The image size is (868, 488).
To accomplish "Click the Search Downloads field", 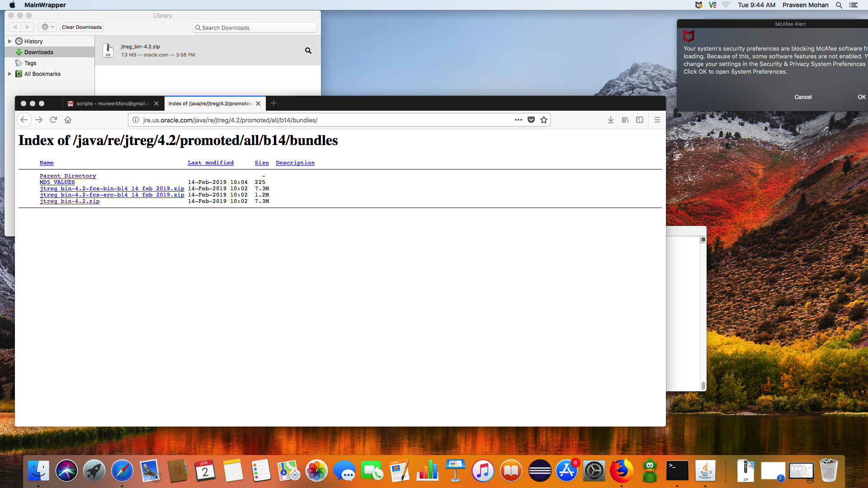I will pyautogui.click(x=255, y=28).
